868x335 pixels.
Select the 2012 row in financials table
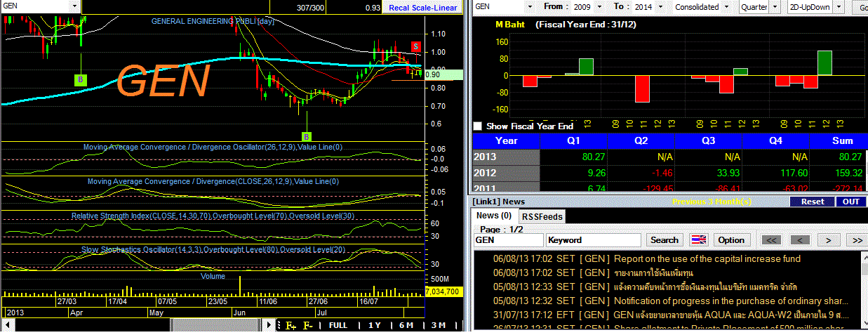coord(669,173)
